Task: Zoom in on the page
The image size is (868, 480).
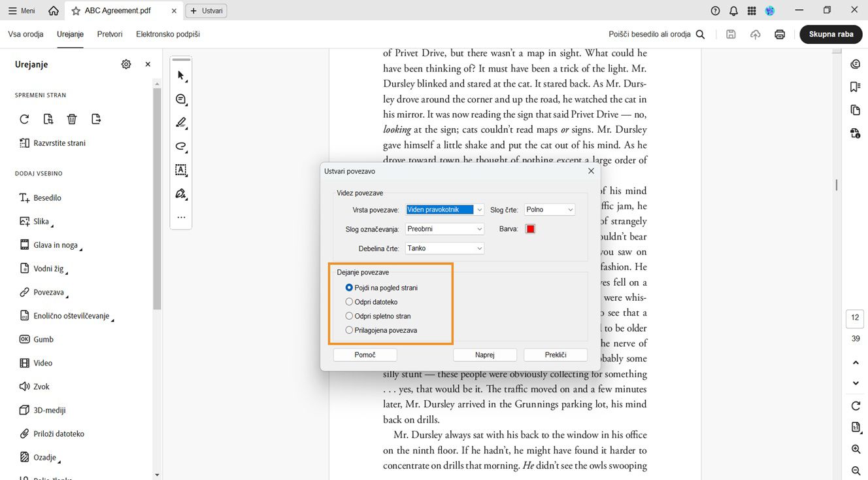Action: pyautogui.click(x=856, y=449)
